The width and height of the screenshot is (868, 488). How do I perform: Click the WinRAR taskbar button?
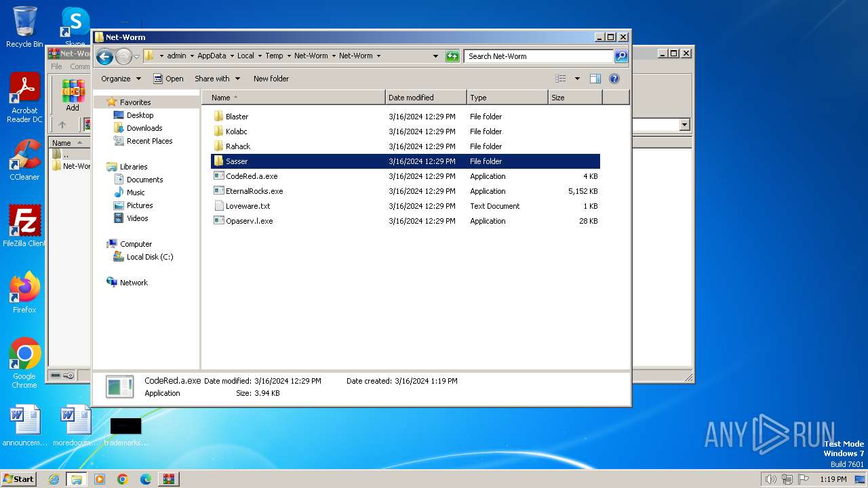tap(168, 479)
